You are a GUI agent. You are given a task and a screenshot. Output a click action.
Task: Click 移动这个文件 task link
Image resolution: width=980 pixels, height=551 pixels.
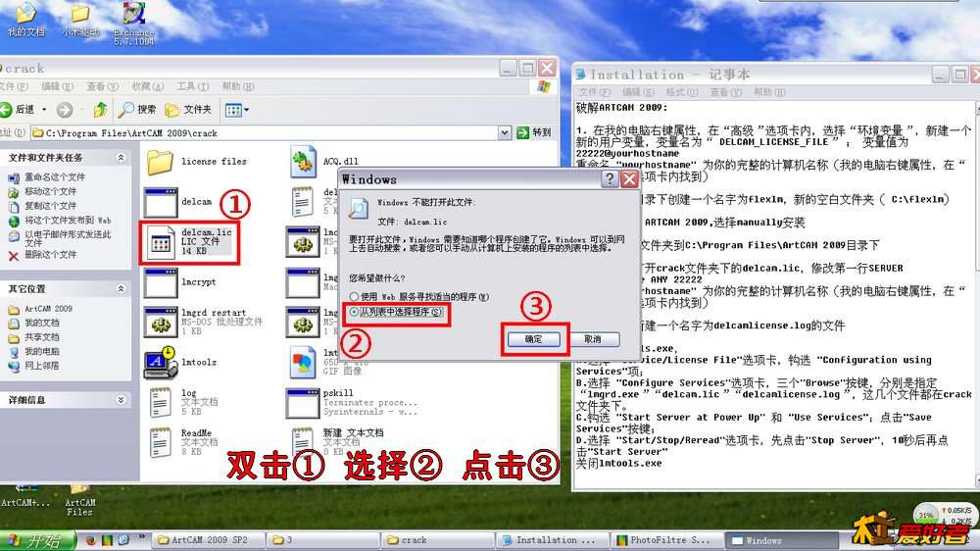point(50,192)
